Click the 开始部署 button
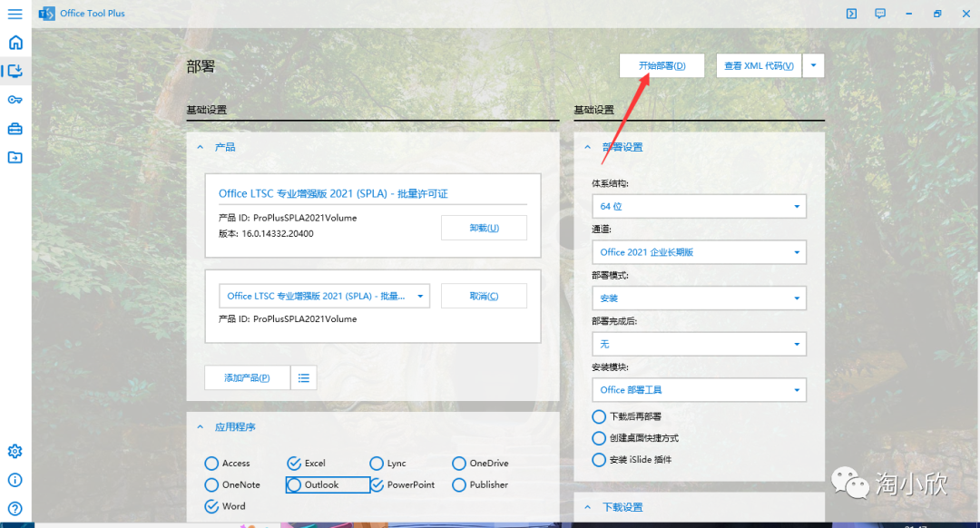Image resolution: width=980 pixels, height=528 pixels. pos(661,65)
